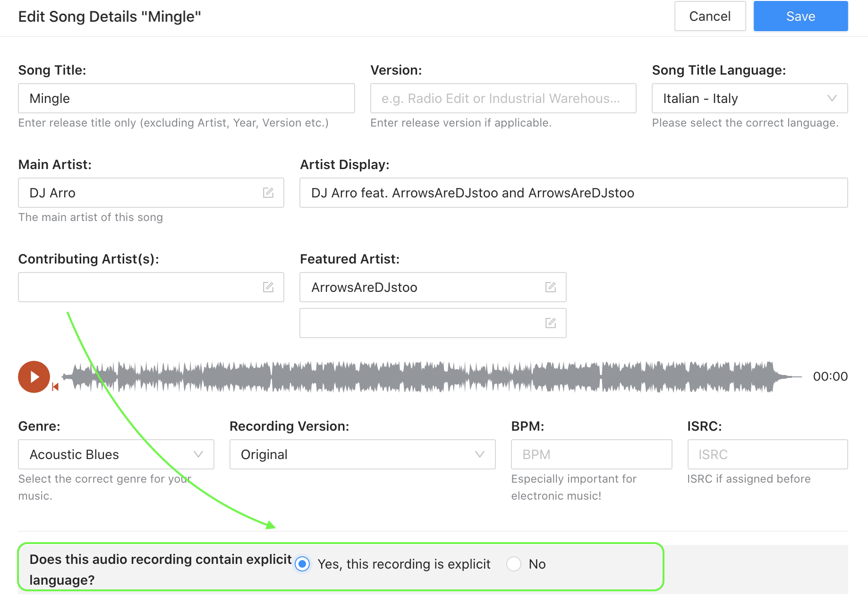Click the rewind-to-start marker icon

point(55,387)
